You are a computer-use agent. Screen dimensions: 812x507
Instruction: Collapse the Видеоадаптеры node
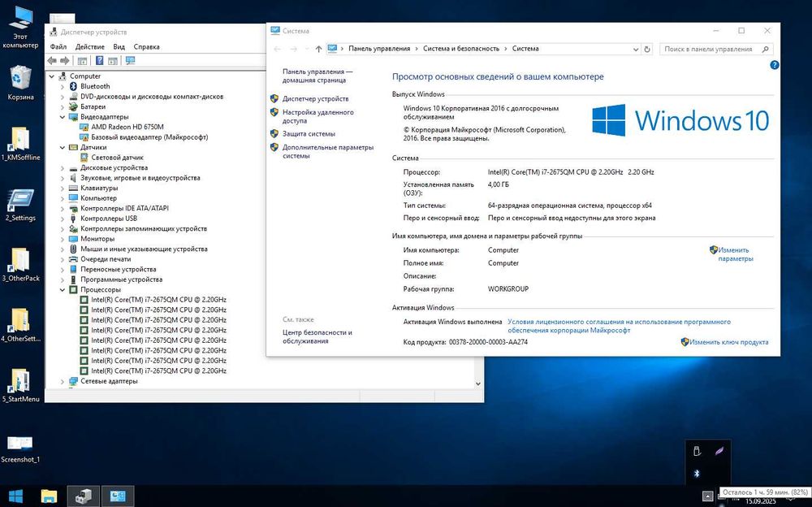[x=63, y=117]
